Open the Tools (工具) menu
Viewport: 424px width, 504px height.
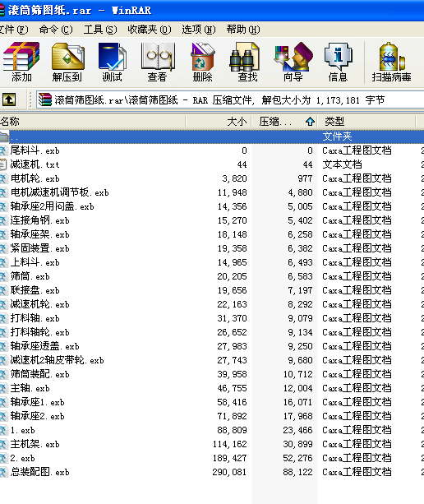pos(100,30)
